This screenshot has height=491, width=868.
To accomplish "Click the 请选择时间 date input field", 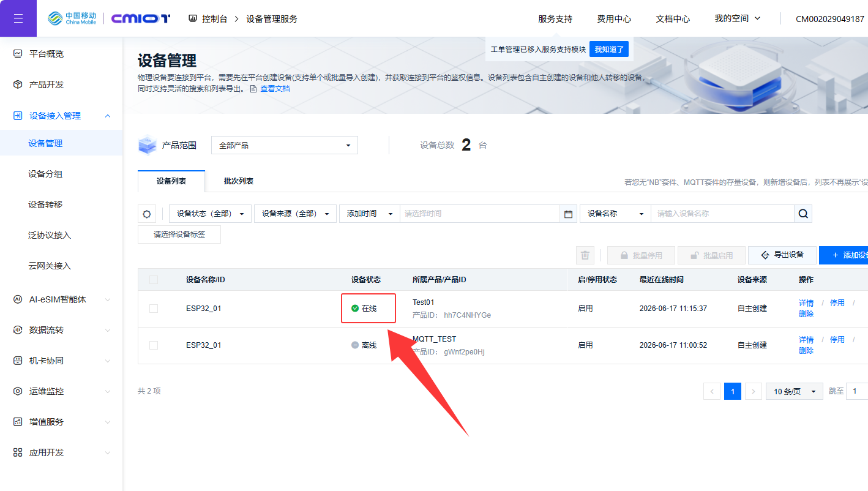I will pos(480,214).
